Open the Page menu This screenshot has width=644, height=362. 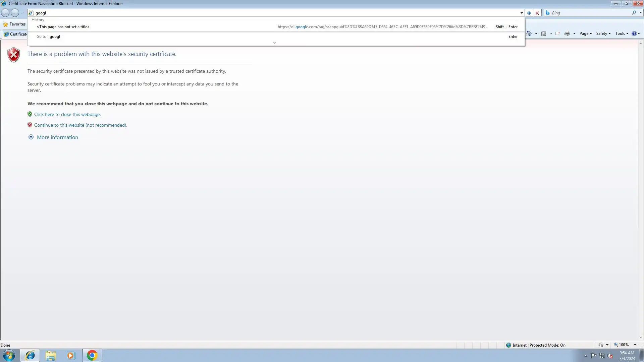point(585,34)
